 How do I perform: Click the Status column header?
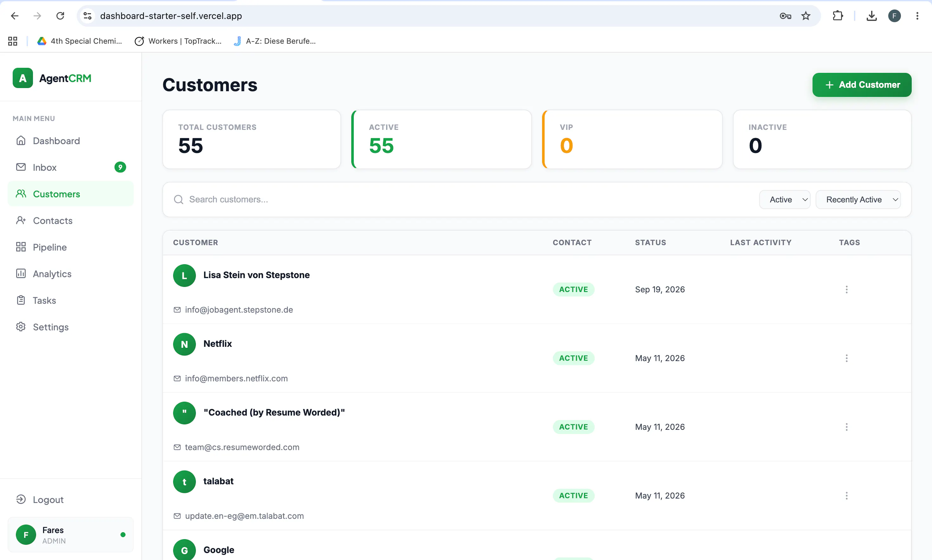point(650,243)
